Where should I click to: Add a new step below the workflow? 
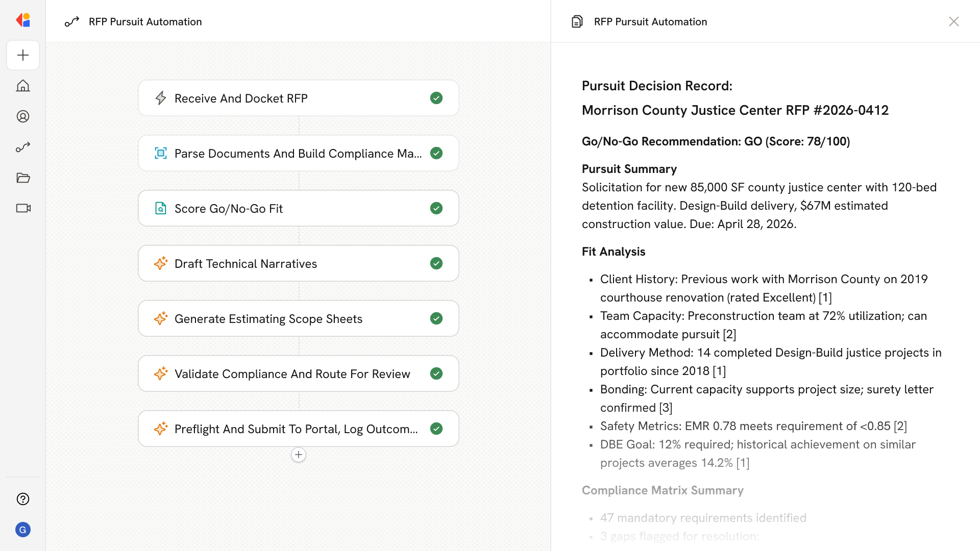(x=299, y=455)
